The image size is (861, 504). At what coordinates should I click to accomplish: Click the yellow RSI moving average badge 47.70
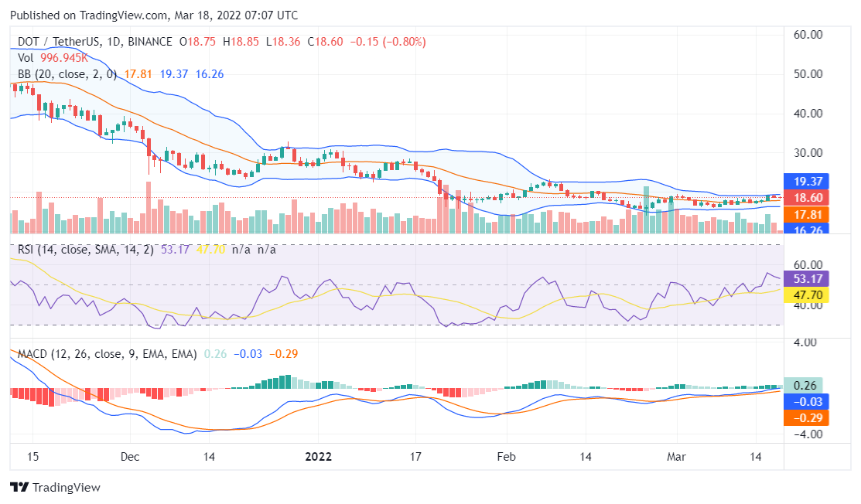(808, 295)
